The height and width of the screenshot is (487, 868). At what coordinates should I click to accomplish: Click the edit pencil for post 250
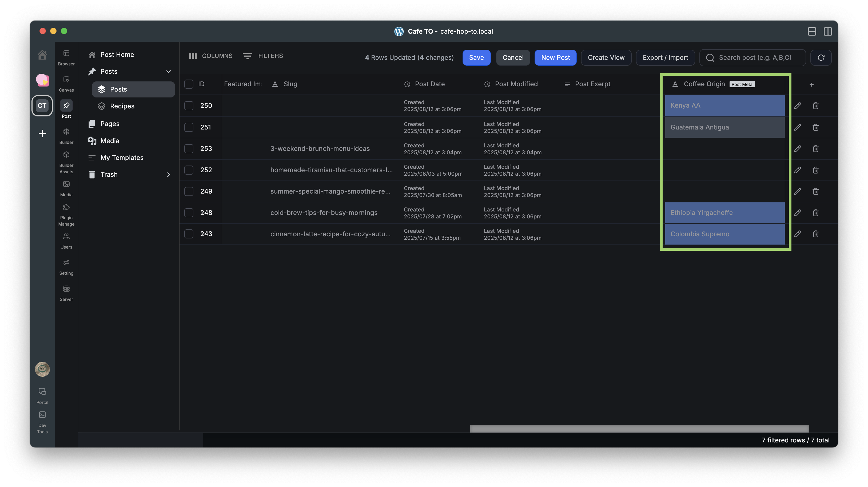[797, 106]
